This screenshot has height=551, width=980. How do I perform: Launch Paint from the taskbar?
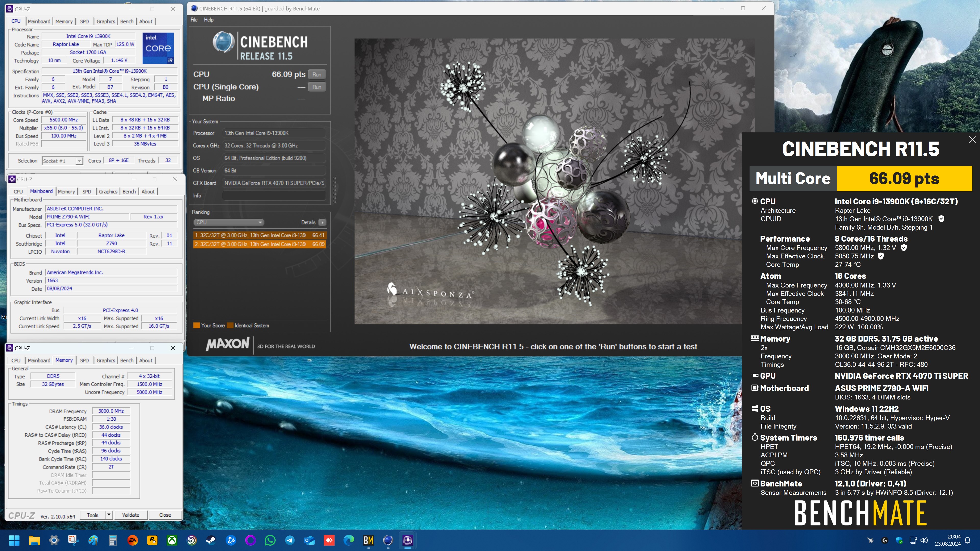click(x=93, y=540)
